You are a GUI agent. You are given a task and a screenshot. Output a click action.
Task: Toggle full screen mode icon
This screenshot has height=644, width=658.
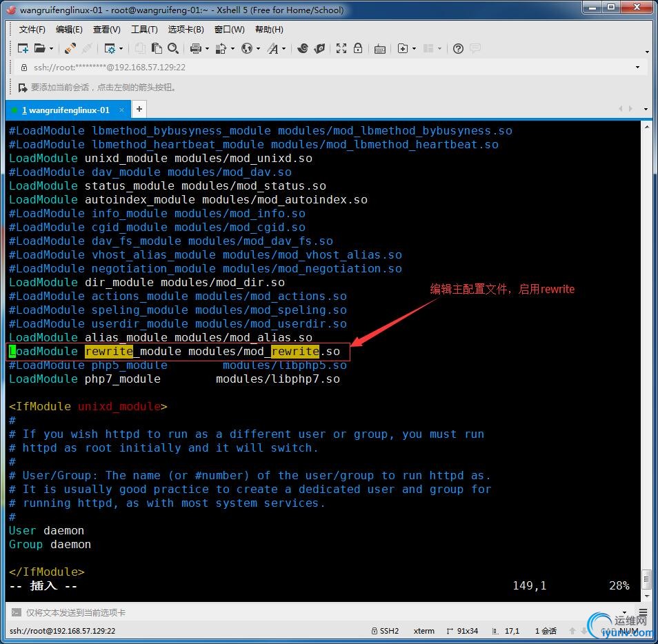pyautogui.click(x=341, y=48)
